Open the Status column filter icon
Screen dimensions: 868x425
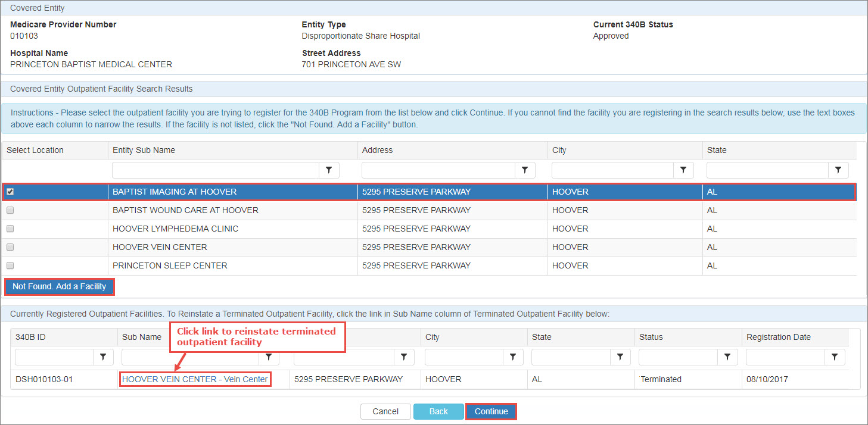tap(727, 357)
